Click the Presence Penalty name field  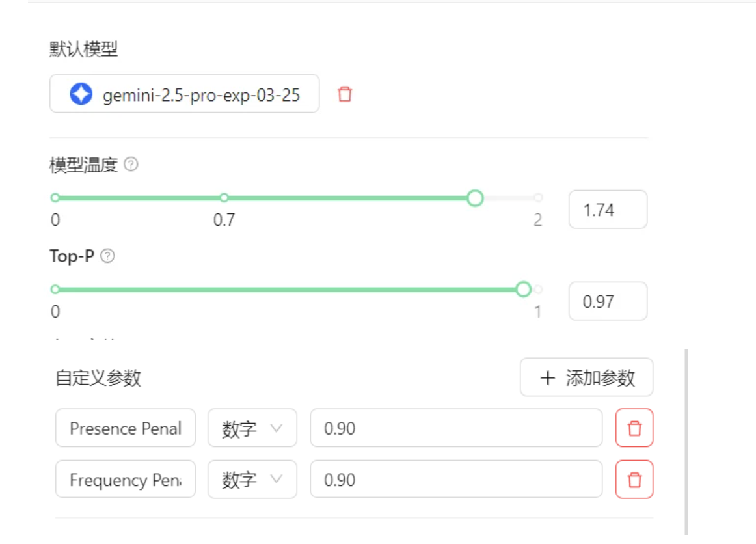pos(126,428)
